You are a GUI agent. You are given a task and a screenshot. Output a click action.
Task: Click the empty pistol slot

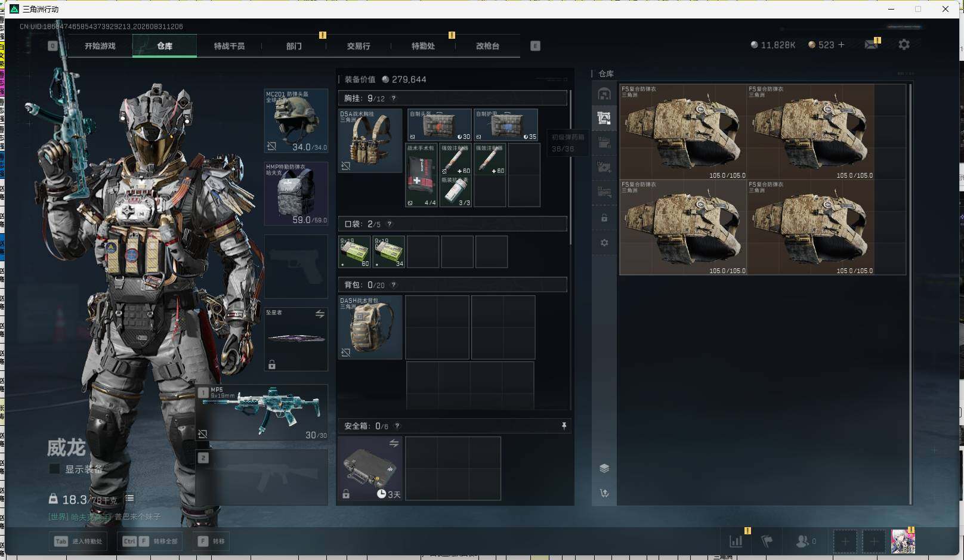pos(296,267)
